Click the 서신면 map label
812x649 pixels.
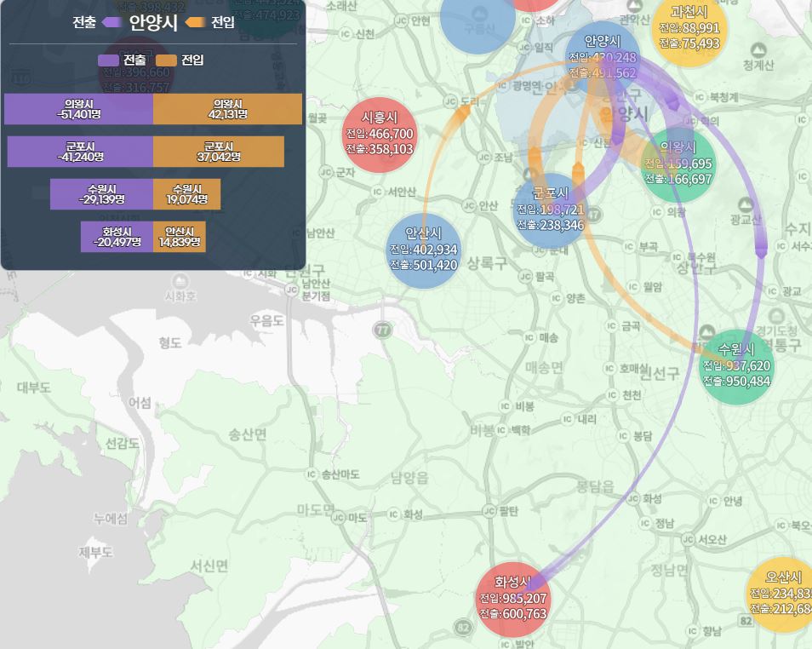[x=209, y=565]
